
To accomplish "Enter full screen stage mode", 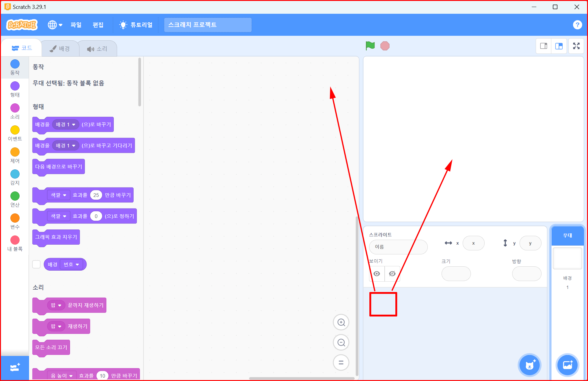I will coord(576,46).
